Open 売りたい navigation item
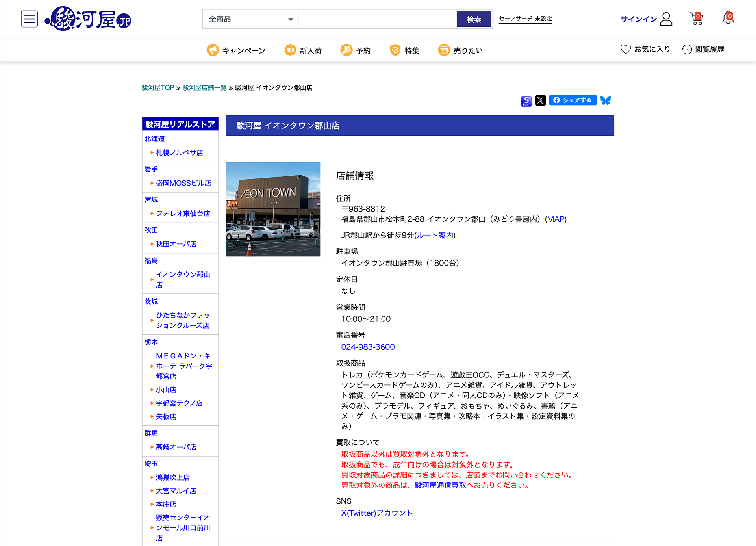The width and height of the screenshot is (756, 546). pyautogui.click(x=461, y=50)
